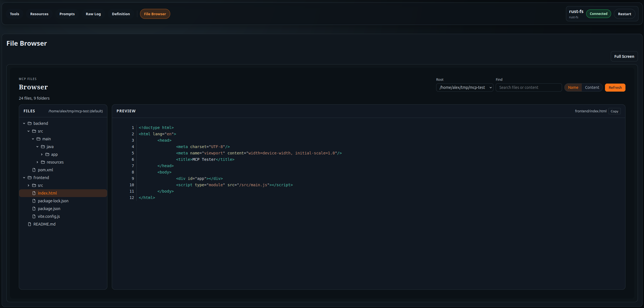Copy the frontend/index.html preview content

pyautogui.click(x=614, y=111)
